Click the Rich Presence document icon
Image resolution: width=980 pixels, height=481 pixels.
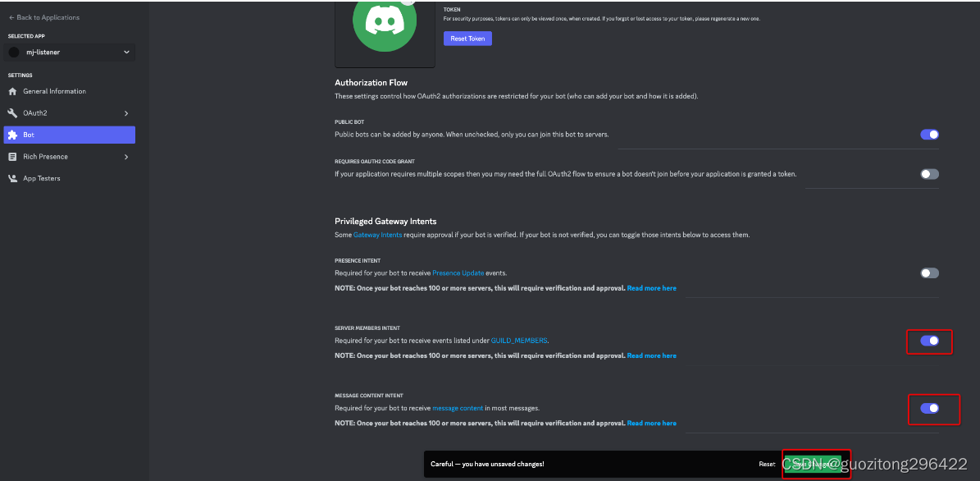[12, 157]
